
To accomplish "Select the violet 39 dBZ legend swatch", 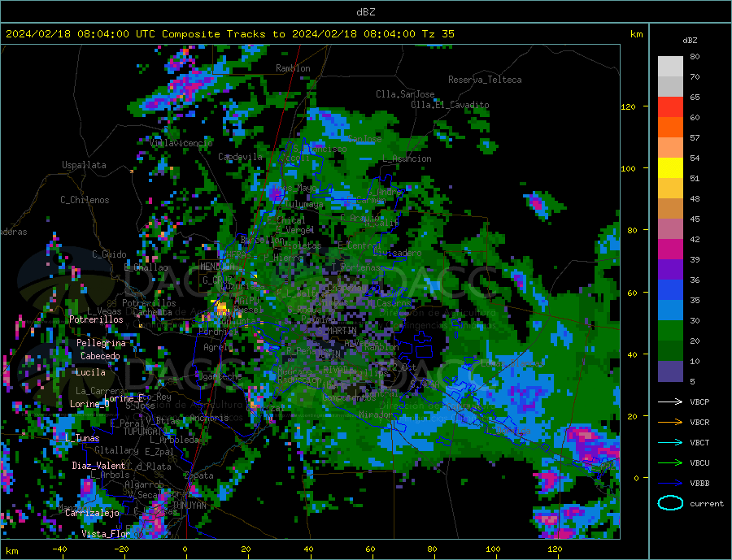I will (x=670, y=269).
